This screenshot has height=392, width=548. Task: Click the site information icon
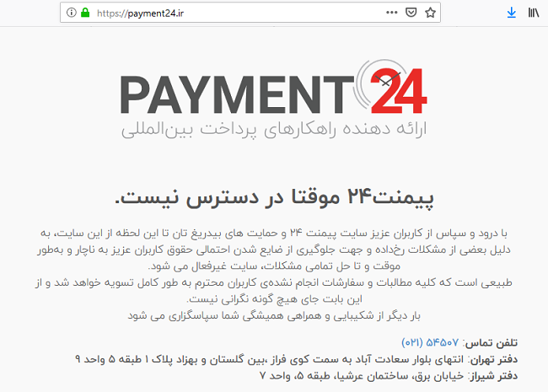pyautogui.click(x=72, y=13)
